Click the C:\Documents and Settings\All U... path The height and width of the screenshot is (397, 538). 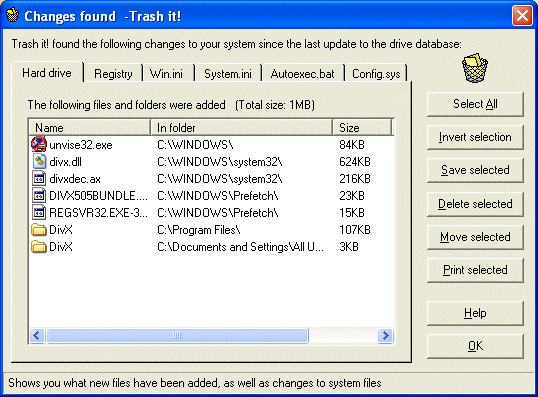coord(240,247)
